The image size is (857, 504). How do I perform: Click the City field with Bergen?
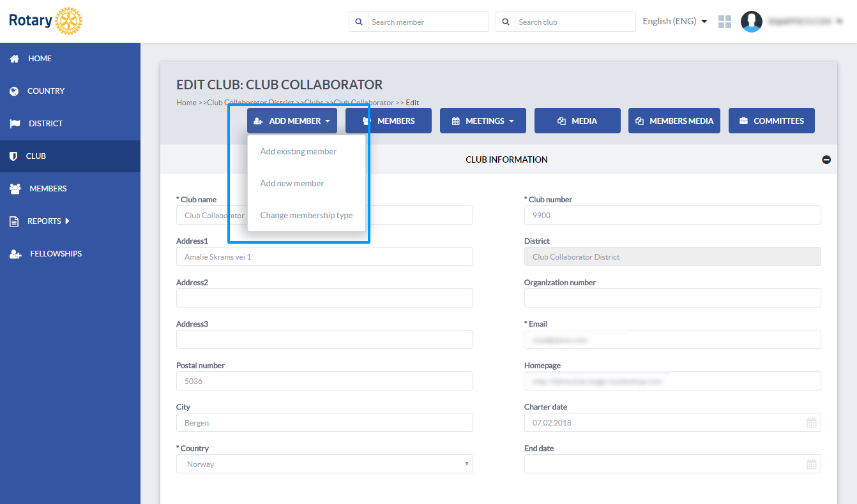click(x=324, y=422)
